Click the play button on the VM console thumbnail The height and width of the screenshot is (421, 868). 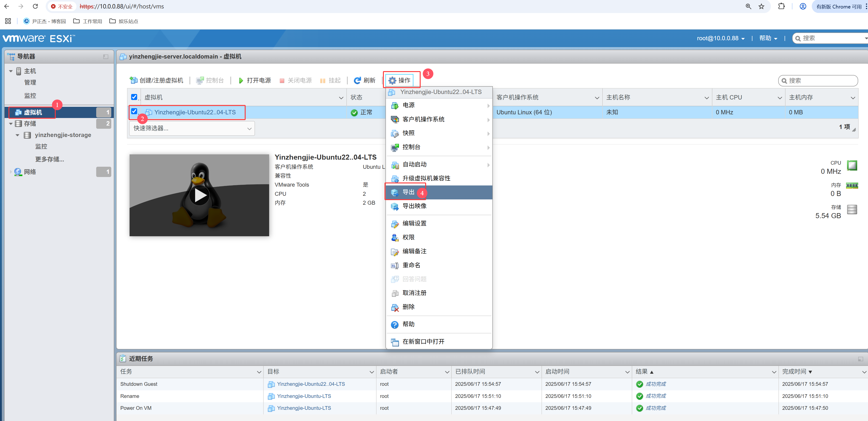pyautogui.click(x=199, y=195)
